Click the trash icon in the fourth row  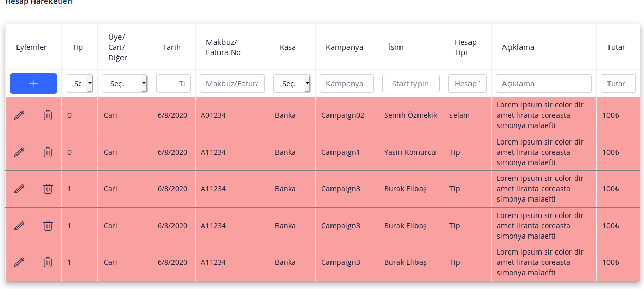point(48,226)
